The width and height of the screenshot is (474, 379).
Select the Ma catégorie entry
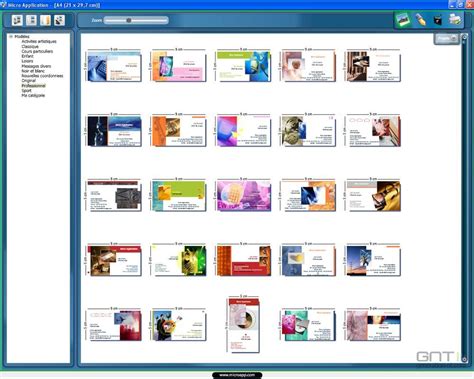[x=33, y=95]
